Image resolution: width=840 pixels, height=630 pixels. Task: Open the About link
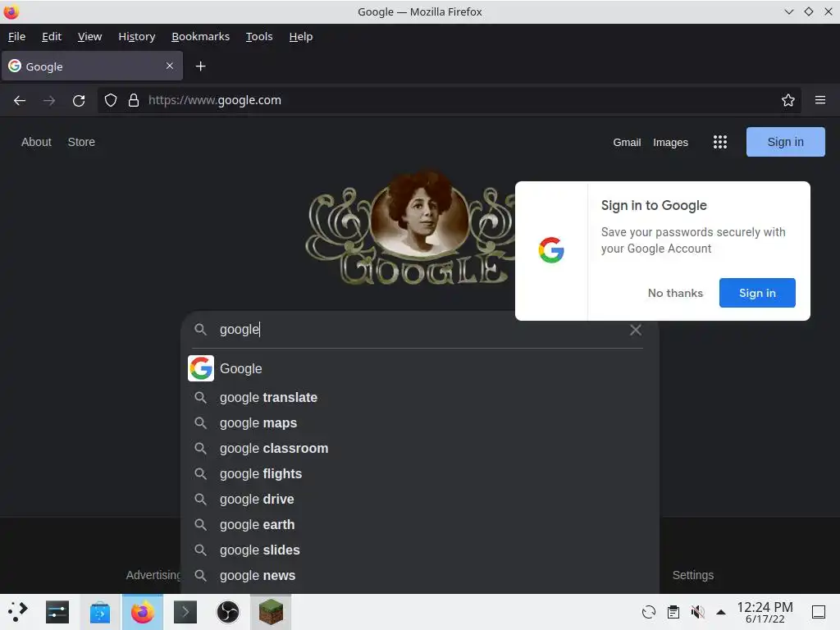[36, 142]
